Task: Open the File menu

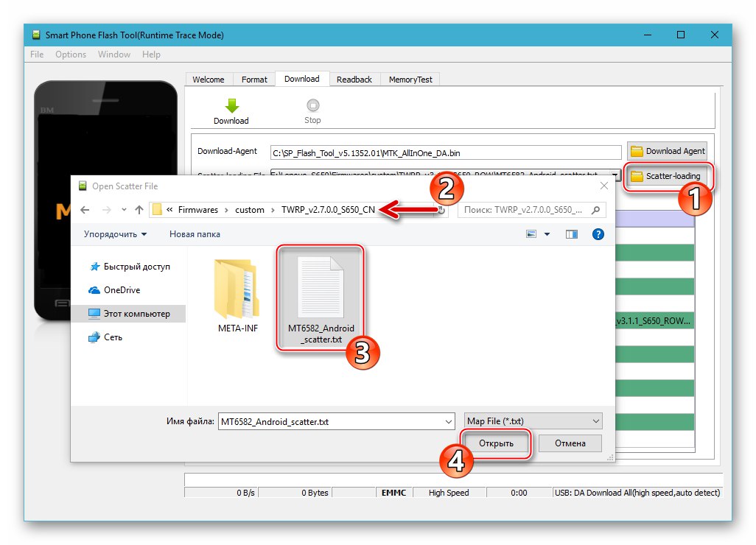Action: coord(37,54)
